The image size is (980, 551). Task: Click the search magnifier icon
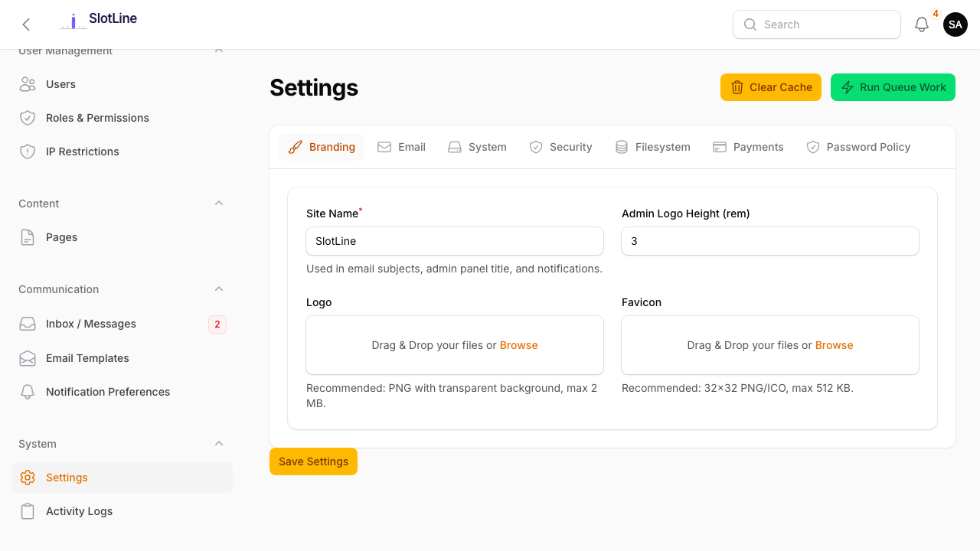pyautogui.click(x=750, y=24)
